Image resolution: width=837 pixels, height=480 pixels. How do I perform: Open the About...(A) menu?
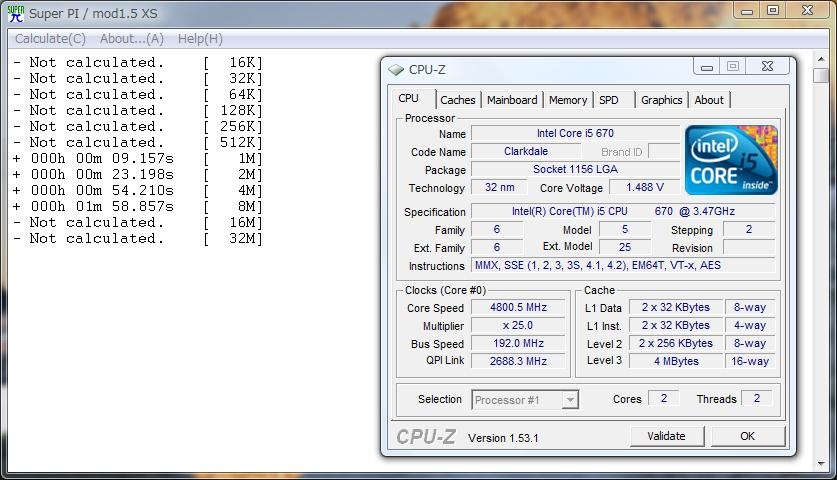click(132, 39)
